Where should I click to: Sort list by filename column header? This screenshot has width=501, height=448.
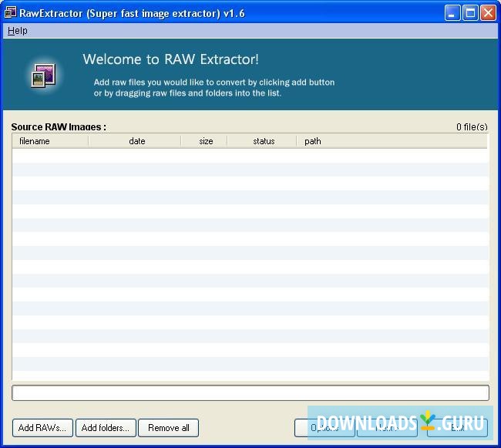[50, 141]
